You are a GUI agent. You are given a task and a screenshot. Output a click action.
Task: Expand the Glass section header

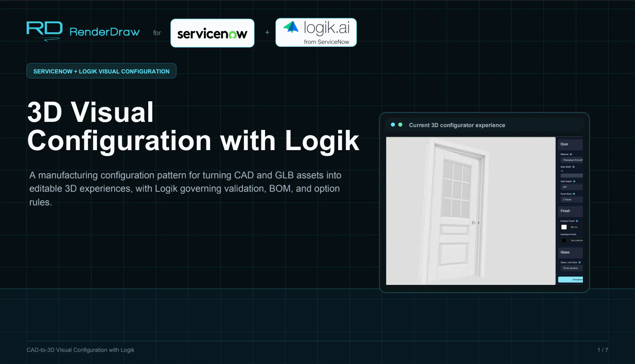click(x=570, y=252)
